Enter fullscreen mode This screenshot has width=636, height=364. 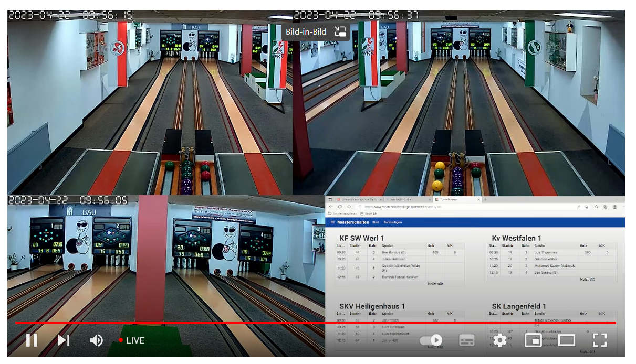pyautogui.click(x=599, y=340)
